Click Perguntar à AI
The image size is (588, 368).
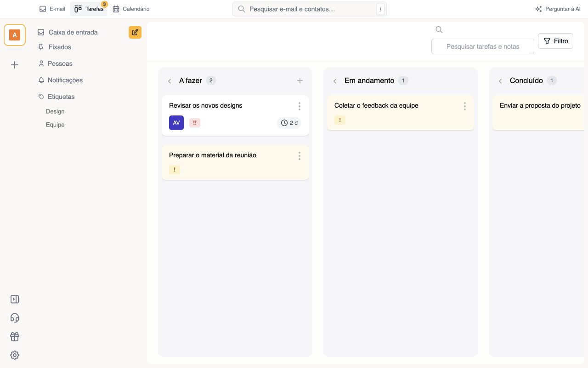pyautogui.click(x=558, y=9)
